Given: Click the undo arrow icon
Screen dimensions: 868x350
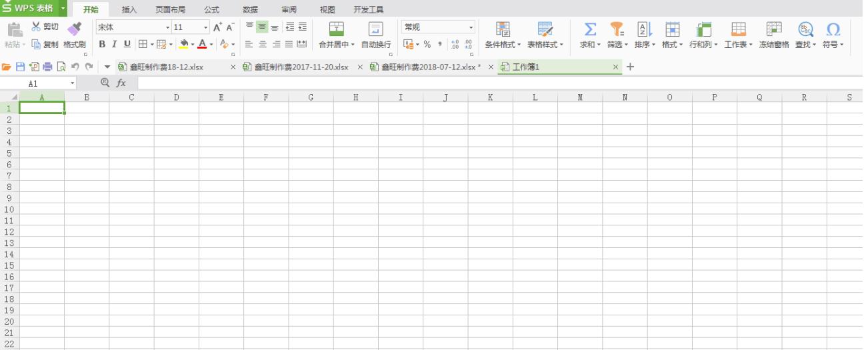Looking at the screenshot, I should [75, 67].
